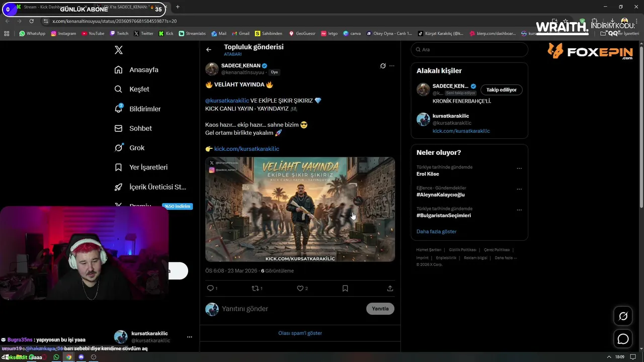Click the Discord icon in the taskbar
This screenshot has height=362, width=644.
coord(81,357)
